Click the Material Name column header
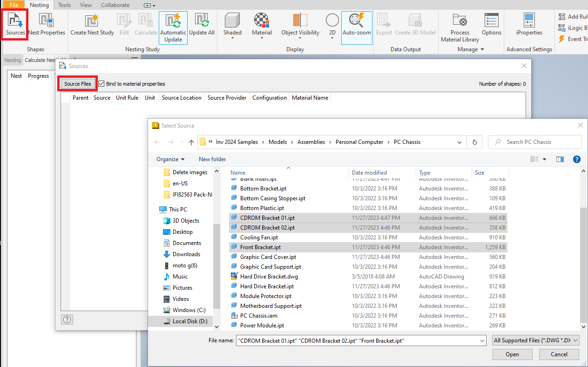Image resolution: width=588 pixels, height=367 pixels. [x=310, y=98]
